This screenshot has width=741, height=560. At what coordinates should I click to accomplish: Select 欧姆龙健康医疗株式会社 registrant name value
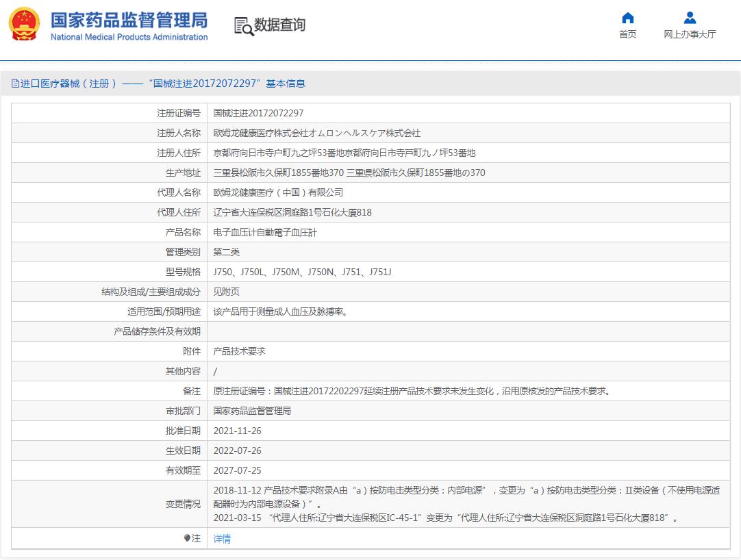(316, 133)
